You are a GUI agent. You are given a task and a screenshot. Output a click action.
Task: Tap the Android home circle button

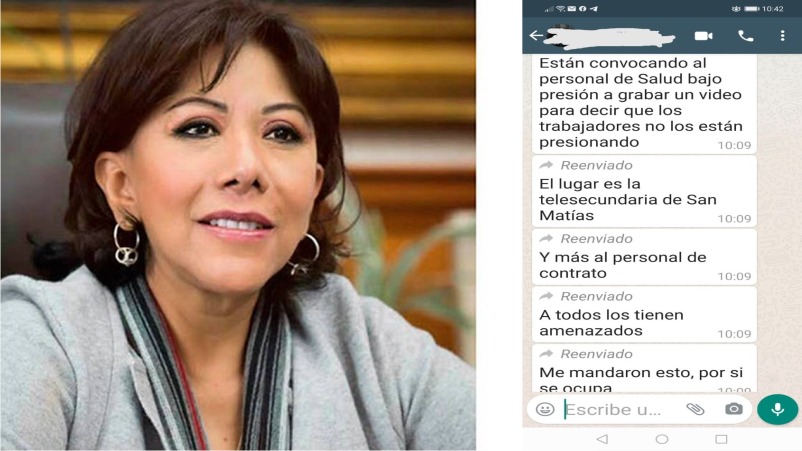click(662, 439)
